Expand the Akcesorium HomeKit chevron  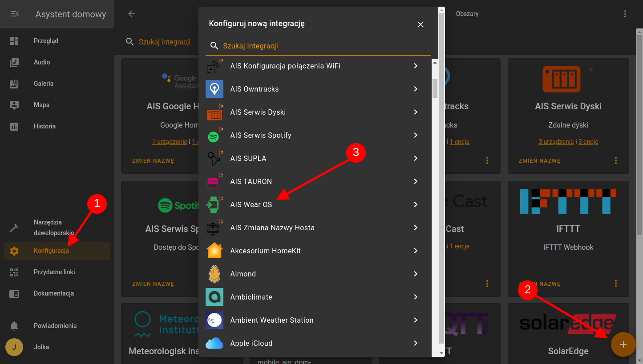pos(416,251)
